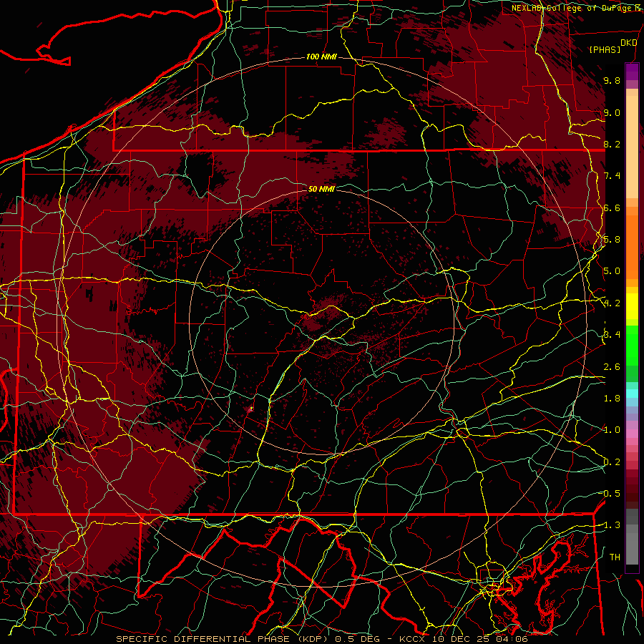The image size is (644, 644).
Task: Click the TH label on the color scale
Action: point(615,557)
